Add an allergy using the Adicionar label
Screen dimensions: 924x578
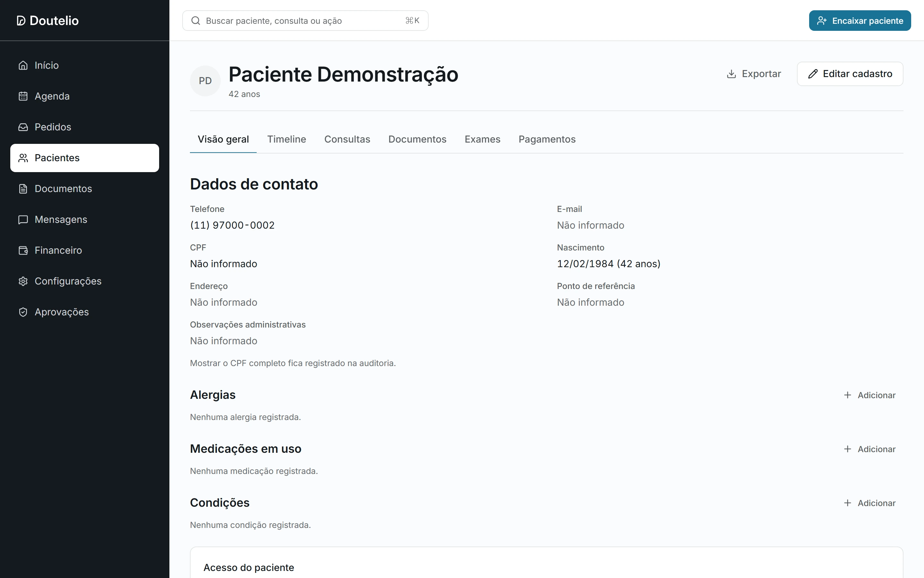[x=876, y=395]
